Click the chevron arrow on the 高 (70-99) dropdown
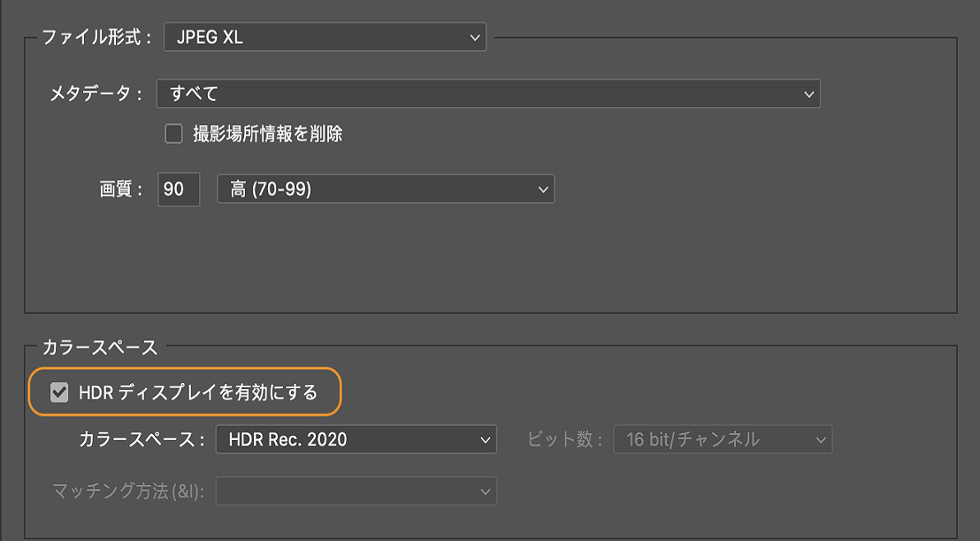The image size is (980, 541). pyautogui.click(x=543, y=190)
